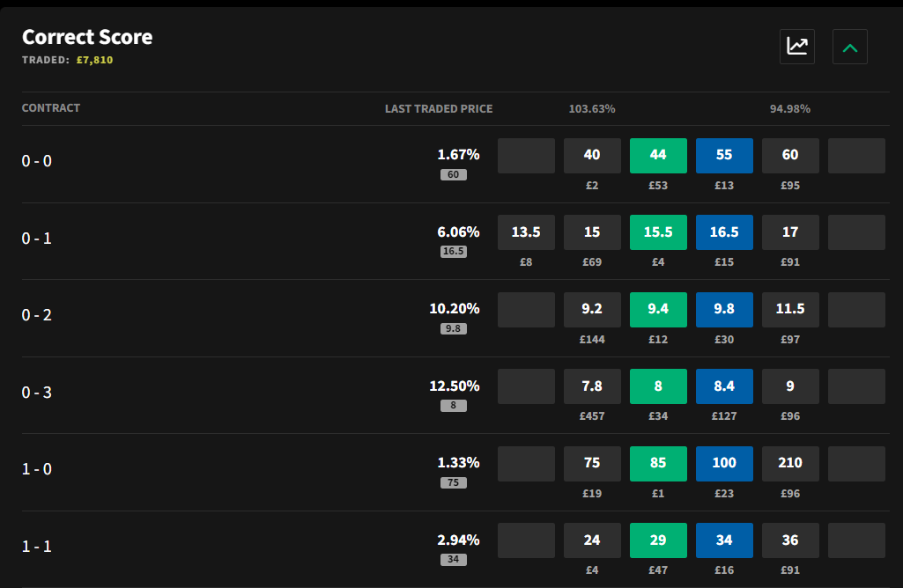
Task: Select blue 100 lay price for 1-0
Action: click(x=724, y=464)
